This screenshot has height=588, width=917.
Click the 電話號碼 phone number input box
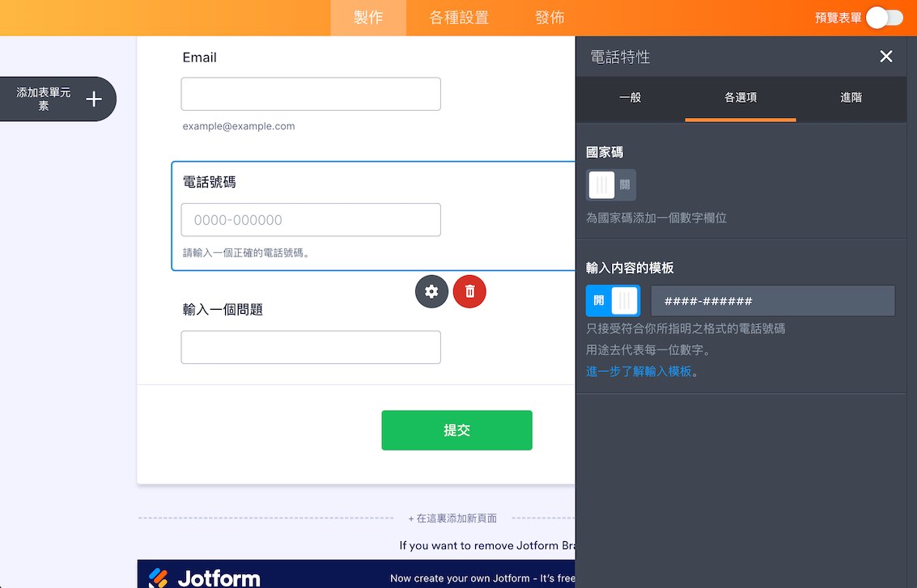[311, 220]
